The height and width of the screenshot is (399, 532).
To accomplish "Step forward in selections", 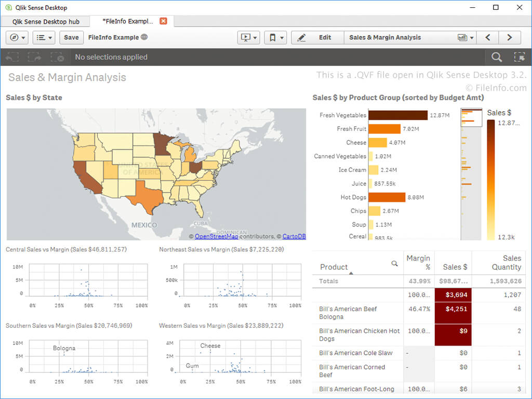I will tap(34, 57).
